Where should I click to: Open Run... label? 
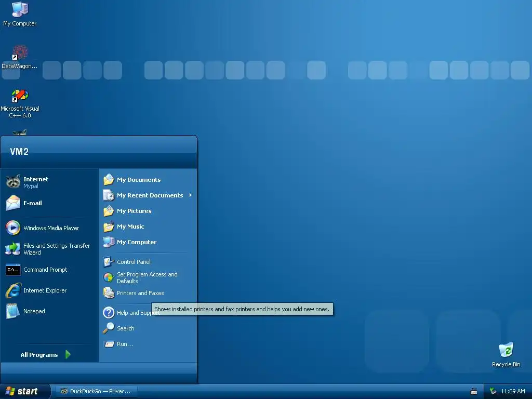[x=125, y=344]
